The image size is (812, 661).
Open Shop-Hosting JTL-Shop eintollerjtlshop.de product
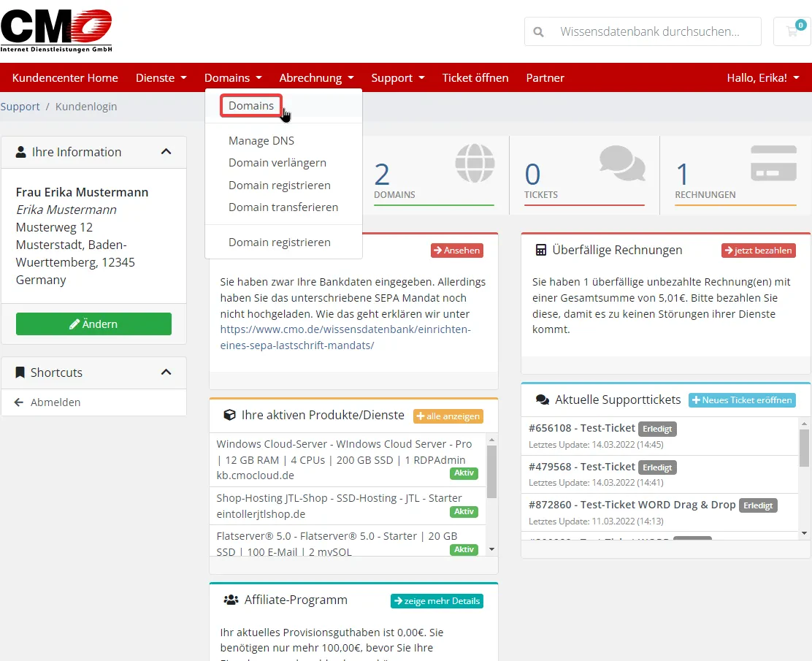(x=348, y=505)
